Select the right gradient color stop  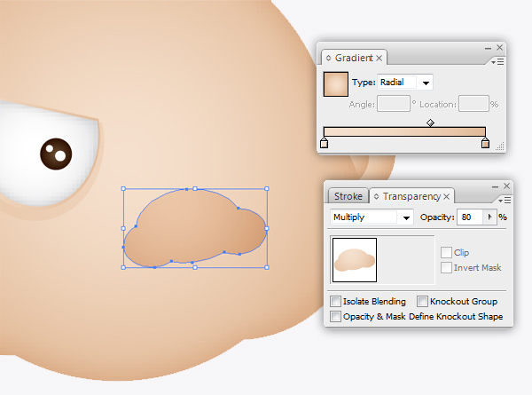tap(485, 143)
